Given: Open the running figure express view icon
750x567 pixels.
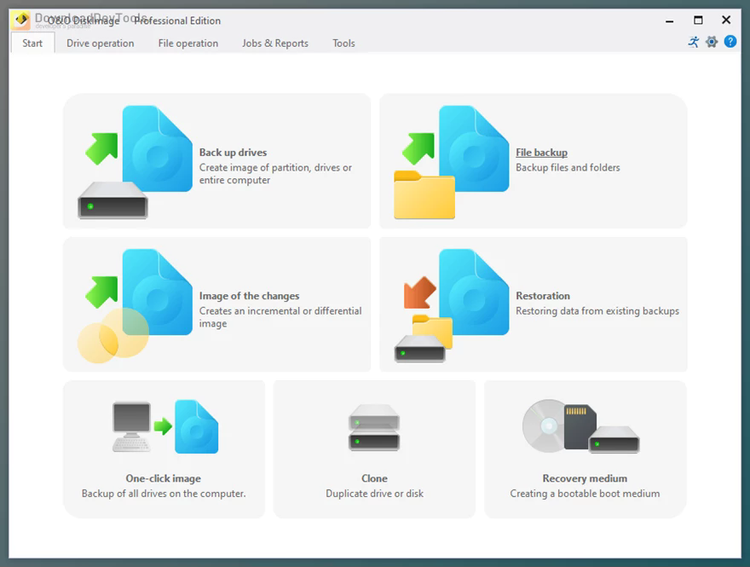Looking at the screenshot, I should [x=693, y=42].
